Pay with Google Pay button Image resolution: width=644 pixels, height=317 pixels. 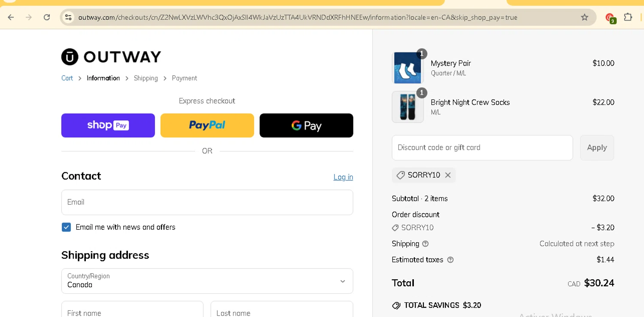tap(307, 125)
